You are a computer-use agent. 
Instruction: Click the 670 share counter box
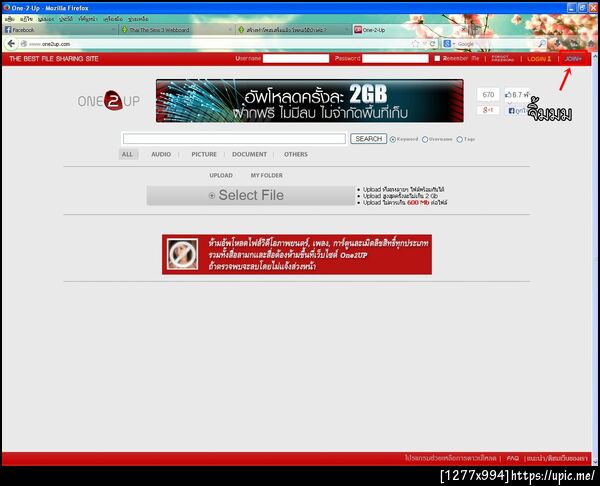488,95
